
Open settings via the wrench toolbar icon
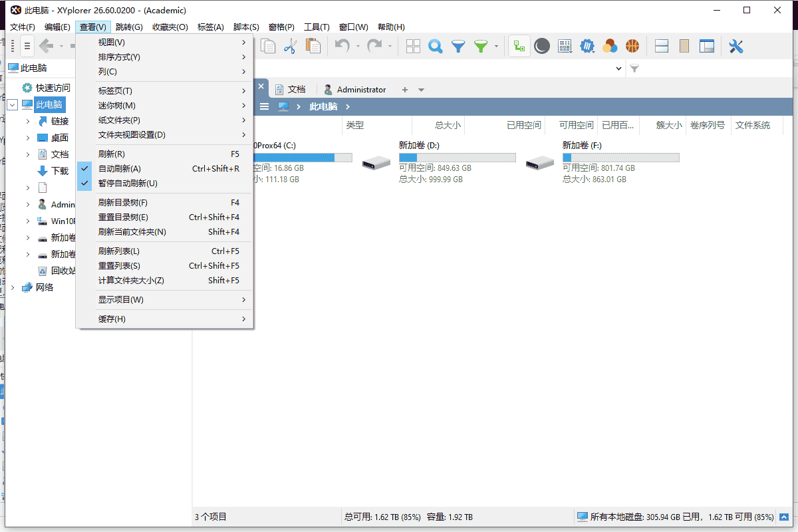(x=735, y=46)
